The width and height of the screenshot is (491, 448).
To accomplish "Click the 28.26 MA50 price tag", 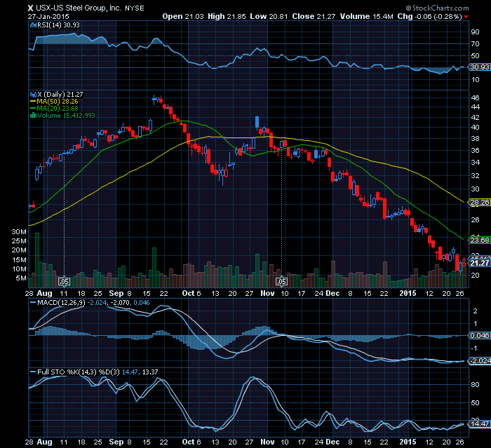I will click(x=480, y=202).
